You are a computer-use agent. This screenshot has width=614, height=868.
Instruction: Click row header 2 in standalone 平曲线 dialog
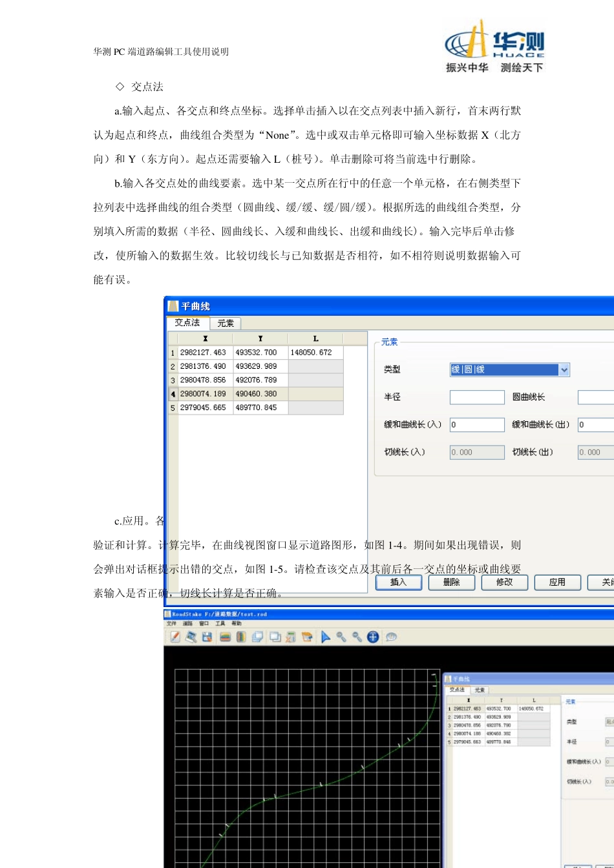(173, 366)
